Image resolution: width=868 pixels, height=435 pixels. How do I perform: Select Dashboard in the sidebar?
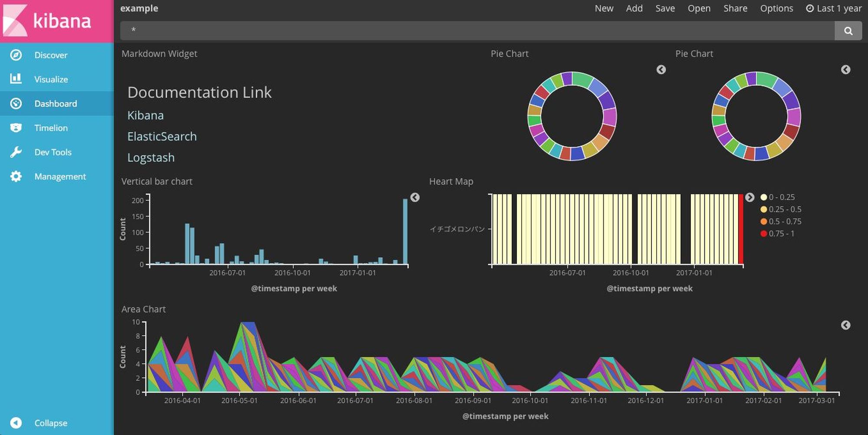click(57, 104)
